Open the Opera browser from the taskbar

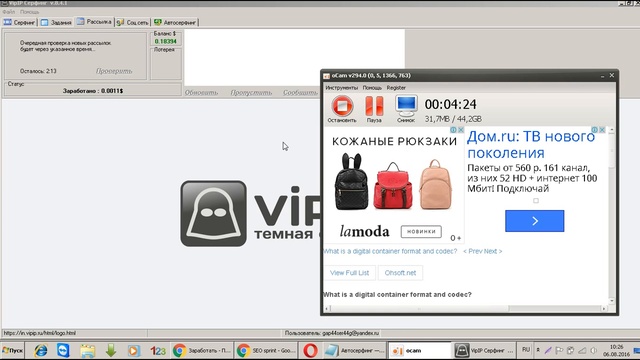coord(310,351)
